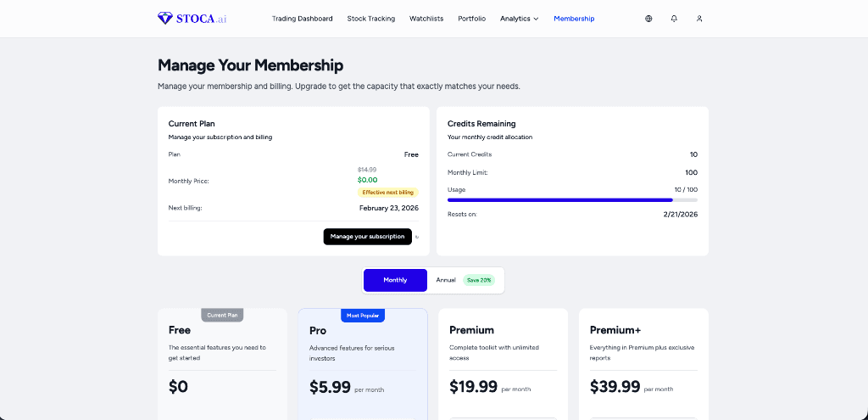Click the STOCA.ai diamond logo
The image size is (868, 420).
tap(164, 18)
